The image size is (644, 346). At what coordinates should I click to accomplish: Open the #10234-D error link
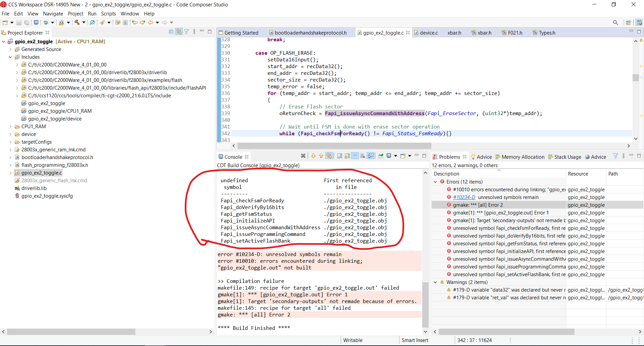464,197
